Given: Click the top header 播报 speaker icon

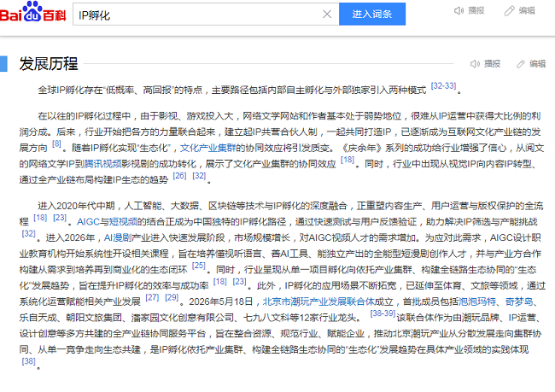Looking at the screenshot, I should click(459, 11).
